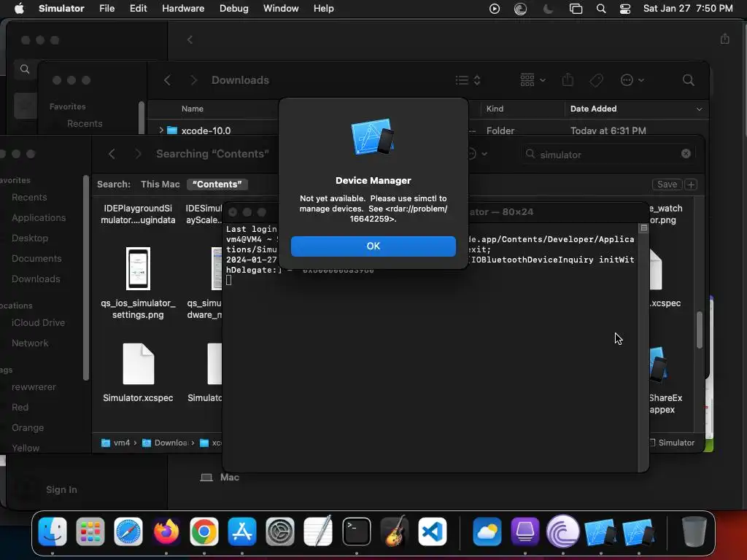Open App Store from the Dock

tap(242, 532)
